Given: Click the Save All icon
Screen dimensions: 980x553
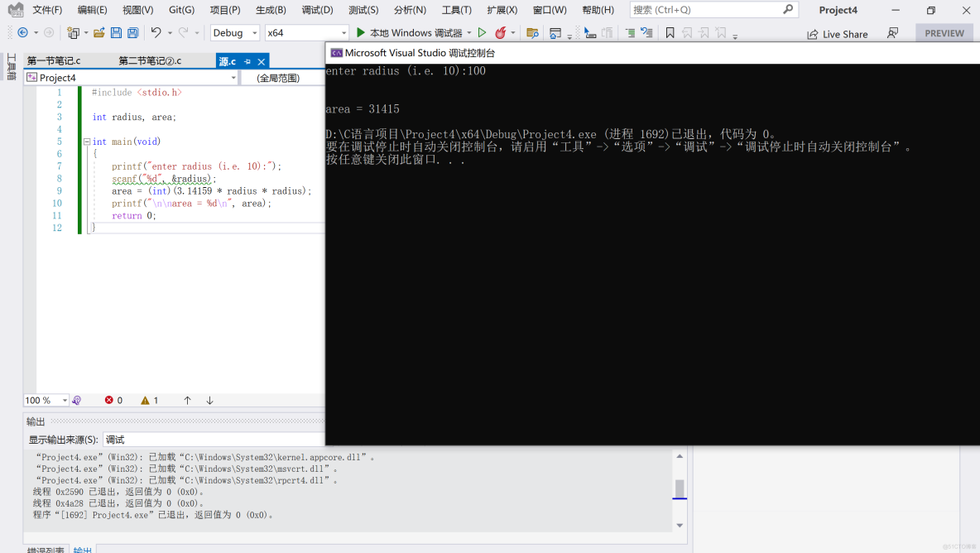Looking at the screenshot, I should (x=133, y=32).
